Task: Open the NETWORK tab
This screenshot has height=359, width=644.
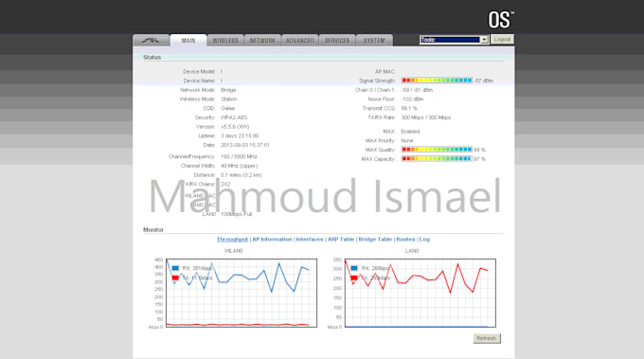Action: tap(262, 40)
